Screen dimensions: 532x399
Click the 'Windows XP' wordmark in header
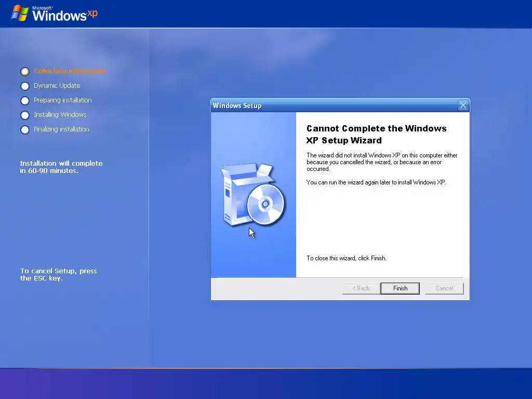[x=65, y=14]
